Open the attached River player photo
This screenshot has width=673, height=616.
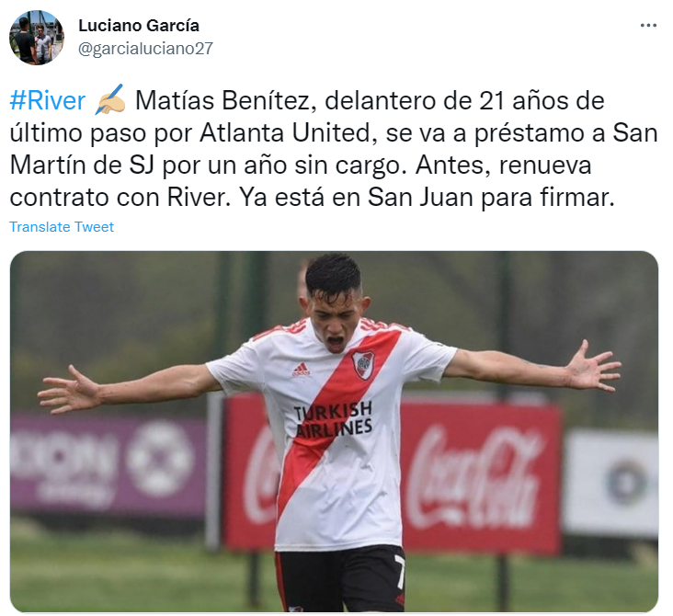coord(334,431)
